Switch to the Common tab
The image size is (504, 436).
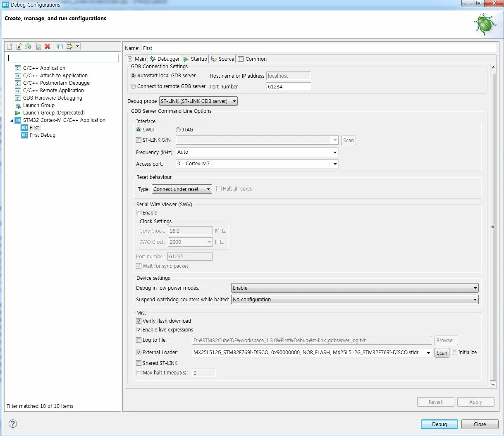(x=252, y=59)
